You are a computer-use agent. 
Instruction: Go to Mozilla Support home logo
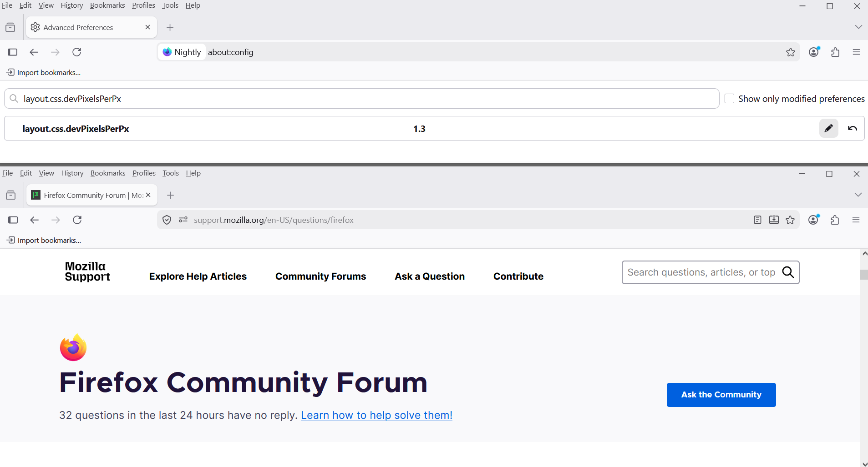point(87,271)
